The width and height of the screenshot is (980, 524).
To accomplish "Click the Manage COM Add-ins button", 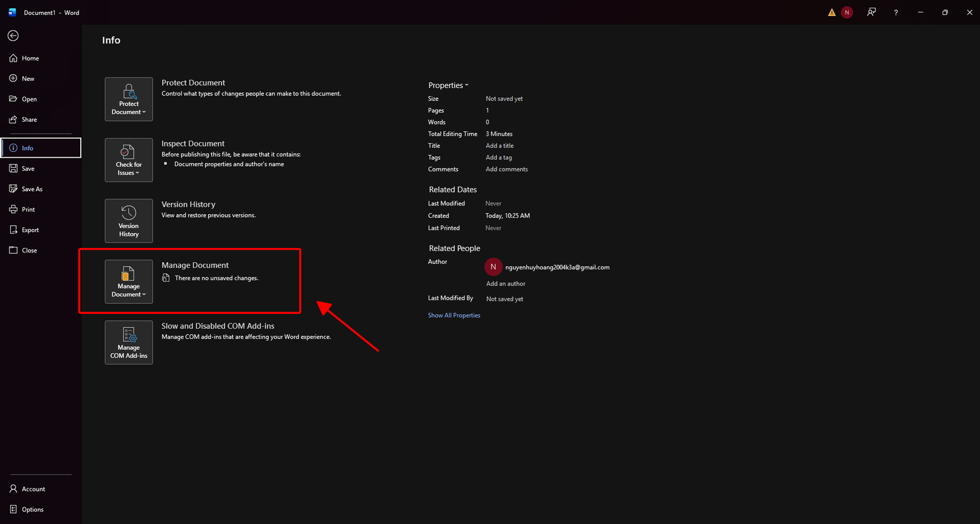I will coord(129,342).
